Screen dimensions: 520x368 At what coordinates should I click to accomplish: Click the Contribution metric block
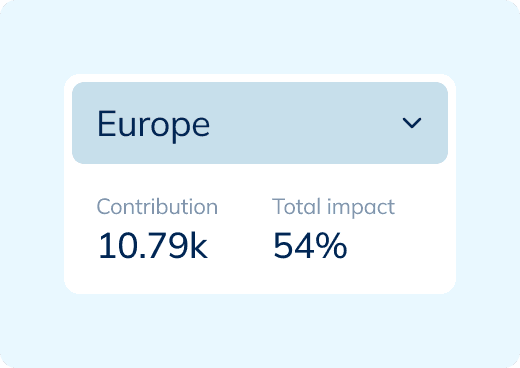coord(157,229)
